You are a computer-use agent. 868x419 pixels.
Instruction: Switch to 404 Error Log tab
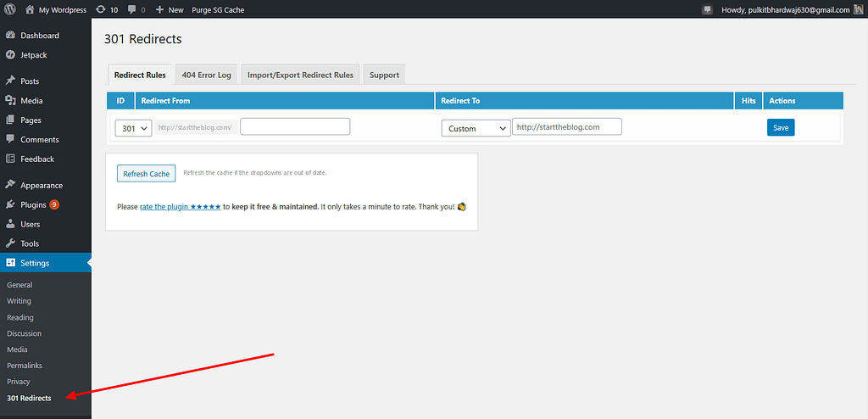coord(207,75)
